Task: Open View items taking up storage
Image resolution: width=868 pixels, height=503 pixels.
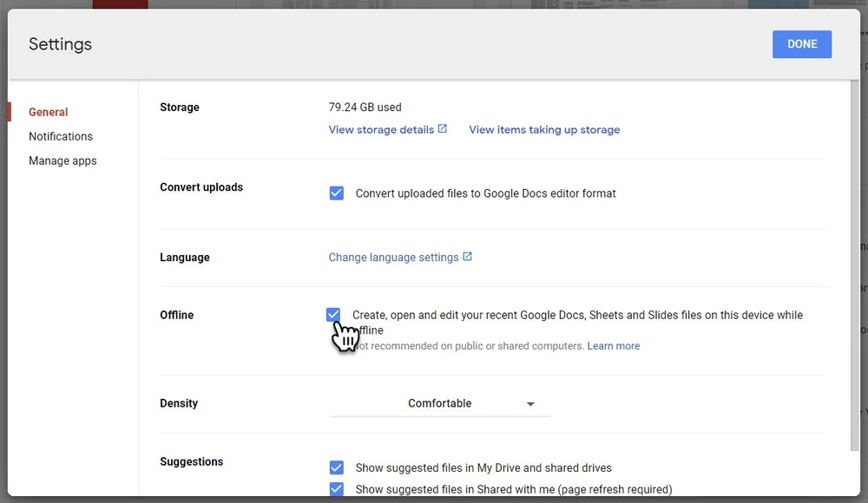Action: tap(544, 129)
